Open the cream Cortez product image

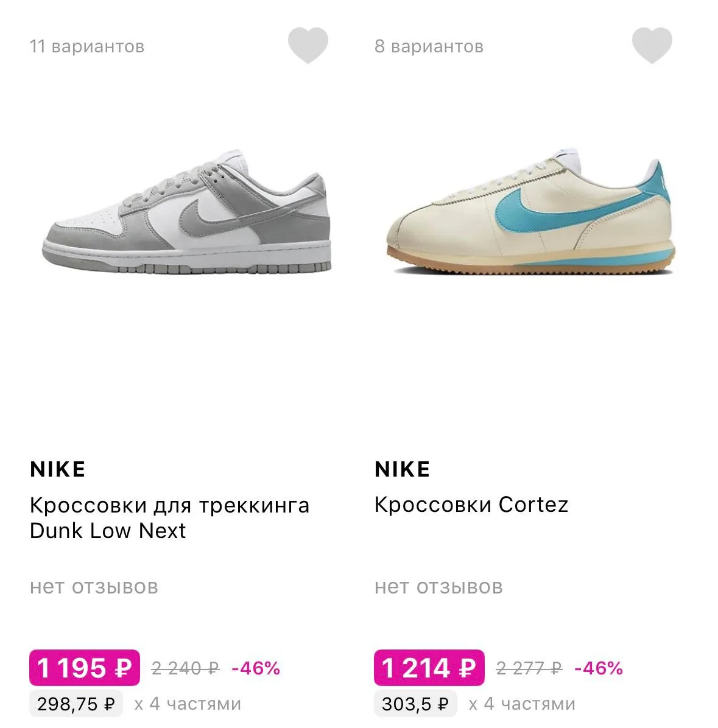pyautogui.click(x=530, y=211)
